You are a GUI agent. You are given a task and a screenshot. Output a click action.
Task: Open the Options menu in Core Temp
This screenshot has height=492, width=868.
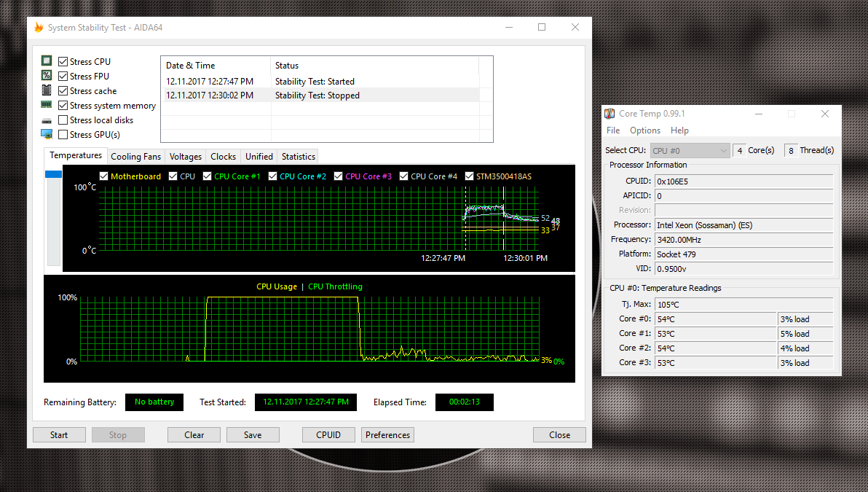tap(645, 130)
